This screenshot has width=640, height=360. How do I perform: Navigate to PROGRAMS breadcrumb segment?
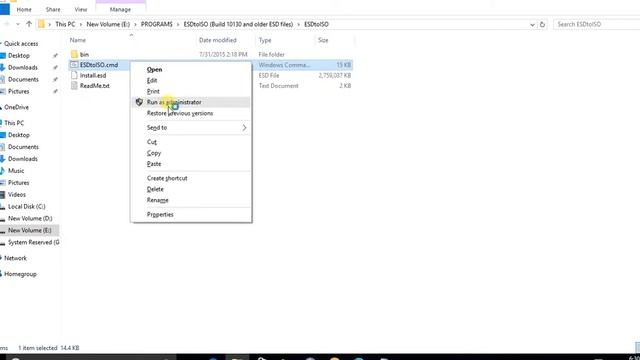click(157, 24)
